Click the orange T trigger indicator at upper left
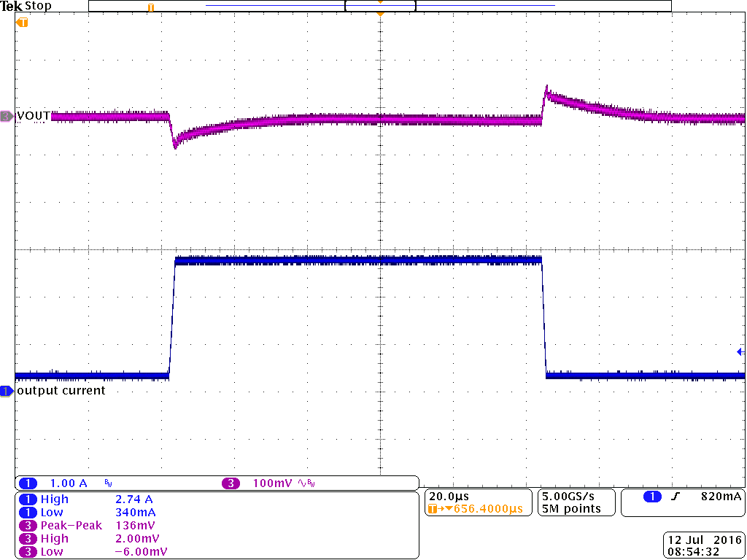The height and width of the screenshot is (560, 747). [22, 22]
